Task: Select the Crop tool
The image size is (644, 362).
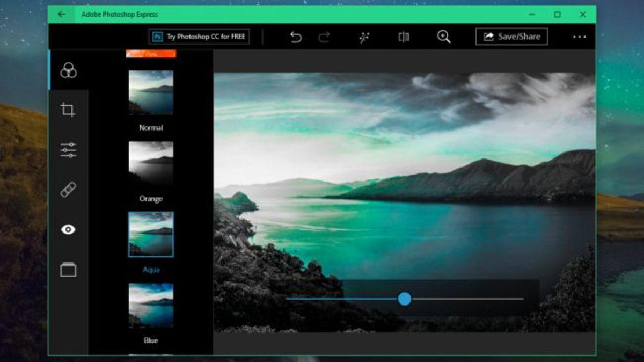Action: pyautogui.click(x=68, y=111)
